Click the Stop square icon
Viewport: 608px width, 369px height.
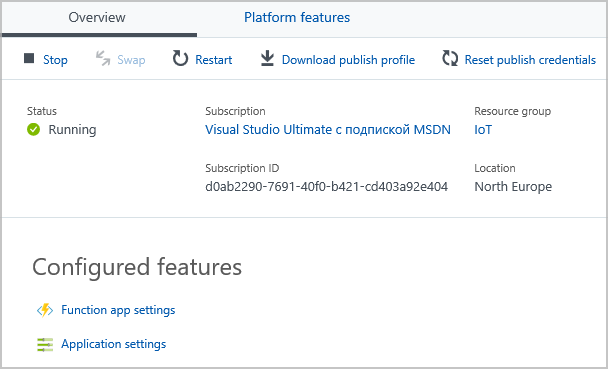[x=29, y=59]
